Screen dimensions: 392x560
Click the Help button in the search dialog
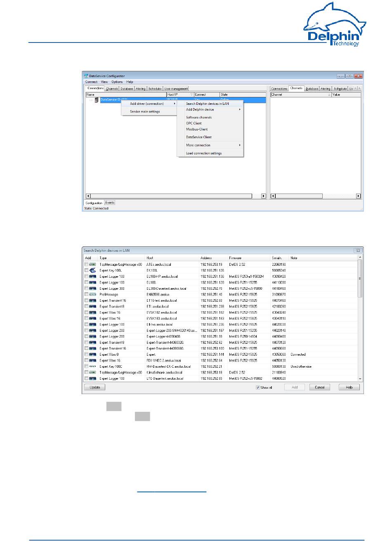(349, 388)
